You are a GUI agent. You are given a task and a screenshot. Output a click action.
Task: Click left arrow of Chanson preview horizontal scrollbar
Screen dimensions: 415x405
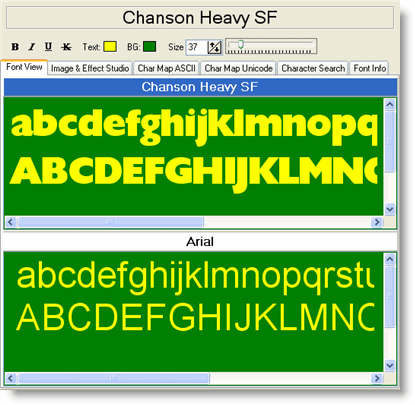(10, 222)
